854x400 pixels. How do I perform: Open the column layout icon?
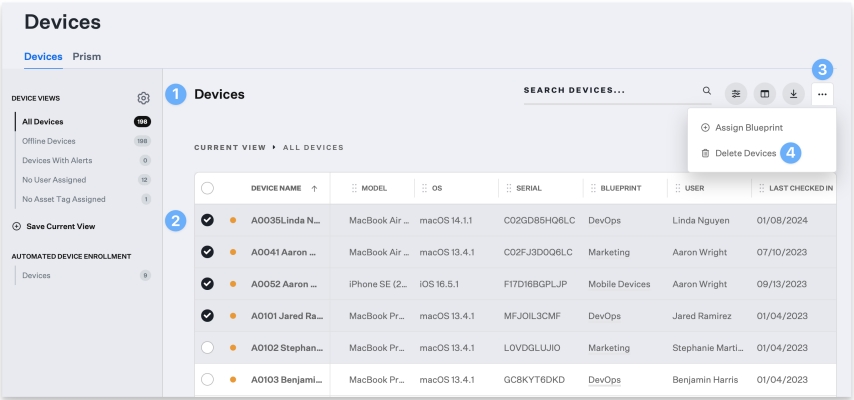(x=764, y=94)
